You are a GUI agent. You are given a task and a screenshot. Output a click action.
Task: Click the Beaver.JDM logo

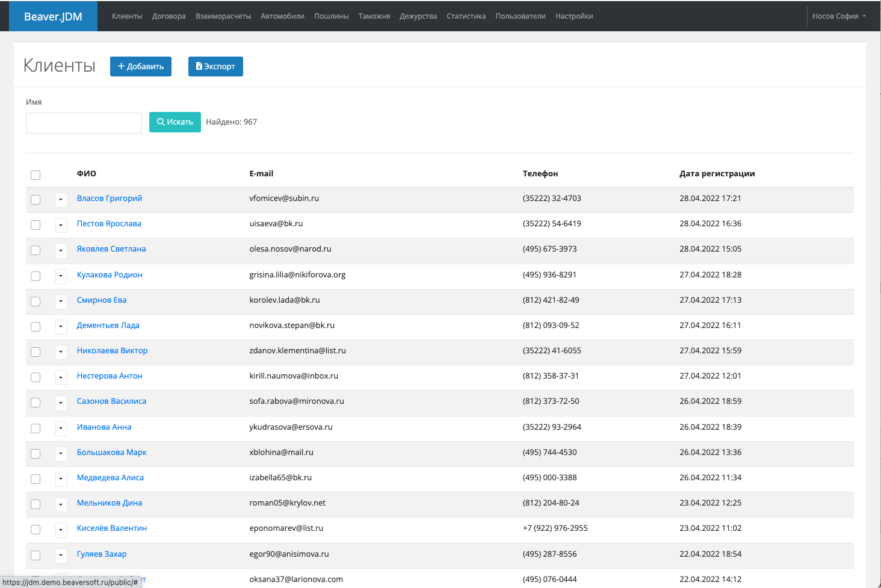click(53, 16)
